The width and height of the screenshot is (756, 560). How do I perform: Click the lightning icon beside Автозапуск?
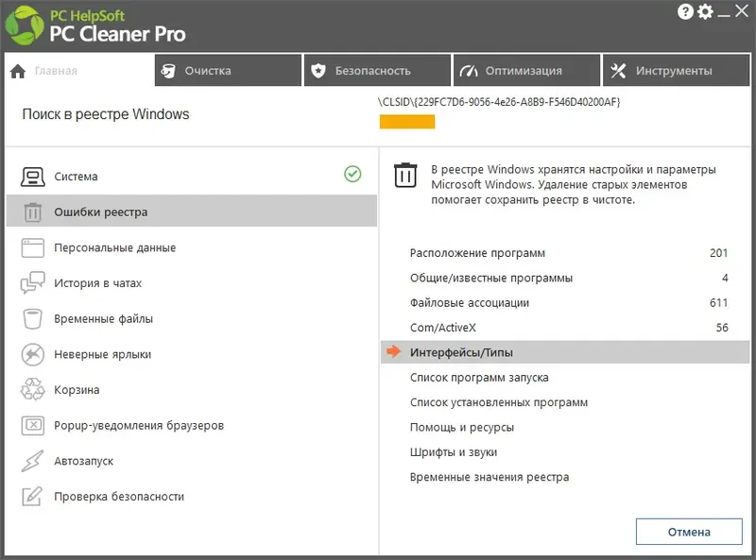pos(33,461)
